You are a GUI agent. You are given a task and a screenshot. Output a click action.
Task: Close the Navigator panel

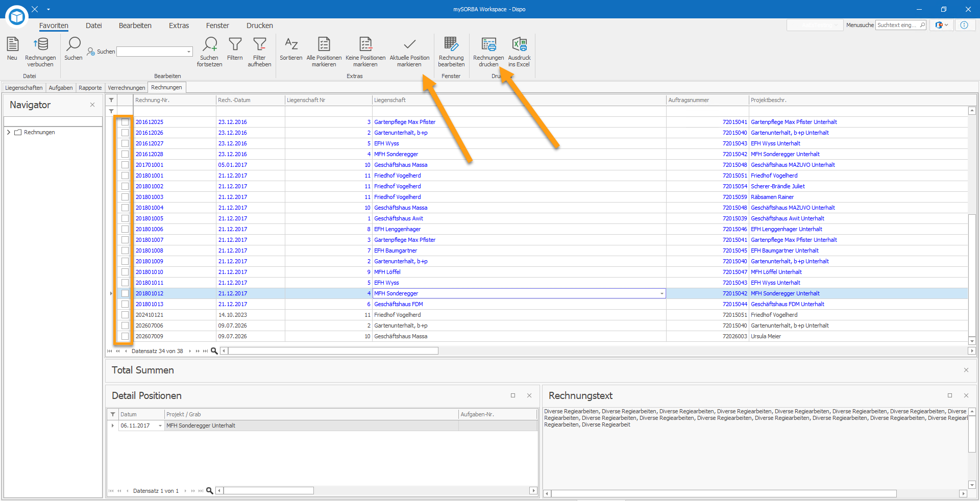[x=92, y=105]
